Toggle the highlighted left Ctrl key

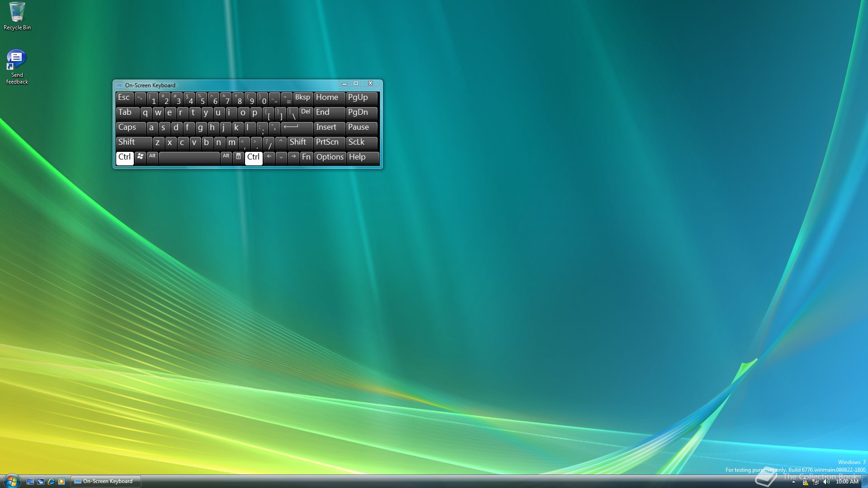(125, 158)
